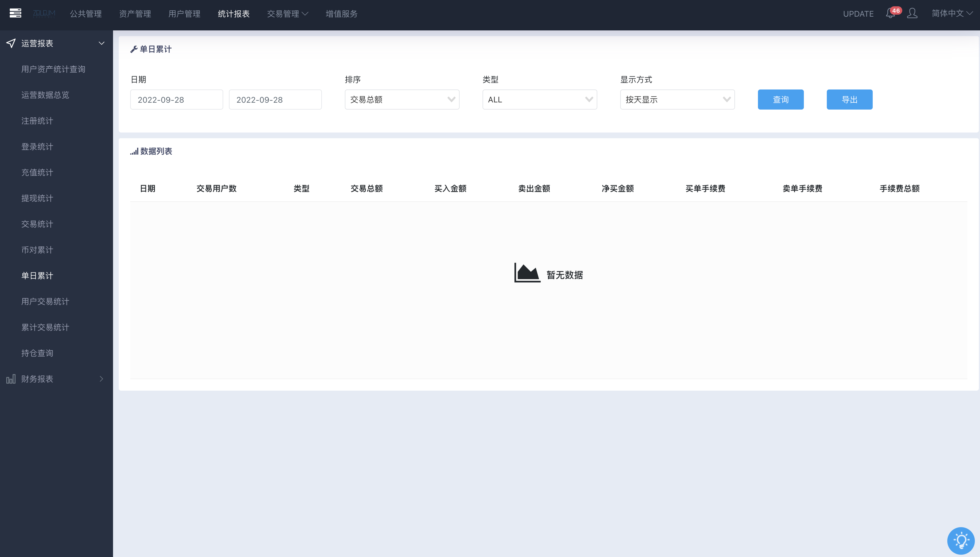Click the wrench icon next to 单日累计
This screenshot has height=557, width=980.
click(134, 49)
